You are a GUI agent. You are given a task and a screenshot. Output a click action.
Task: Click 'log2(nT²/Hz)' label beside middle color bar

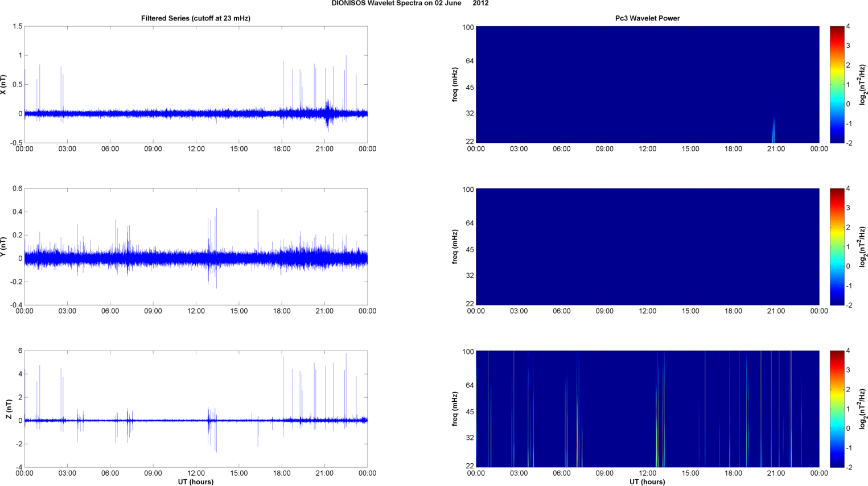click(863, 247)
